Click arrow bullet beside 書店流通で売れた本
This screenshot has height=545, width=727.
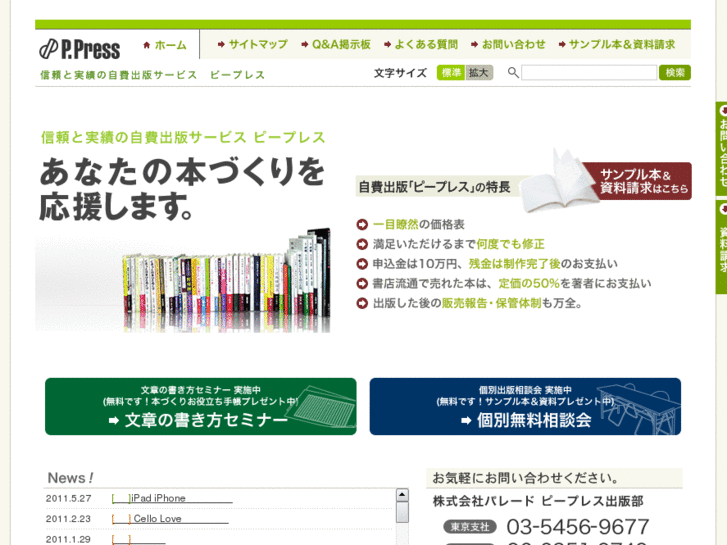[362, 283]
